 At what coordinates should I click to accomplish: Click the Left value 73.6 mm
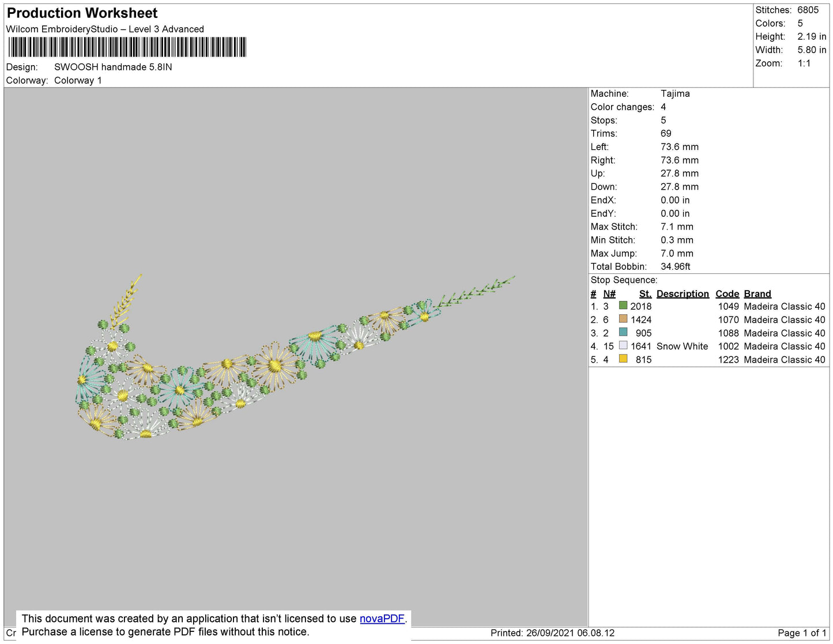680,147
